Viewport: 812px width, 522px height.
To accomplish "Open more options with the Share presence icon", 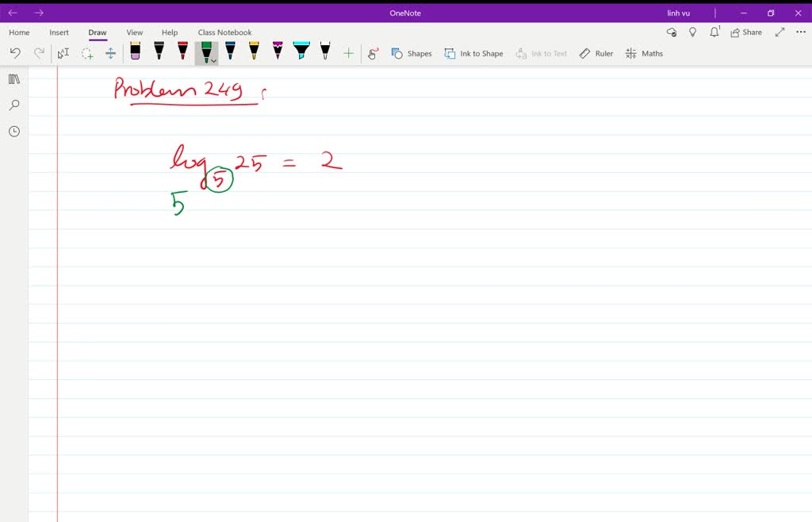I will [x=672, y=32].
